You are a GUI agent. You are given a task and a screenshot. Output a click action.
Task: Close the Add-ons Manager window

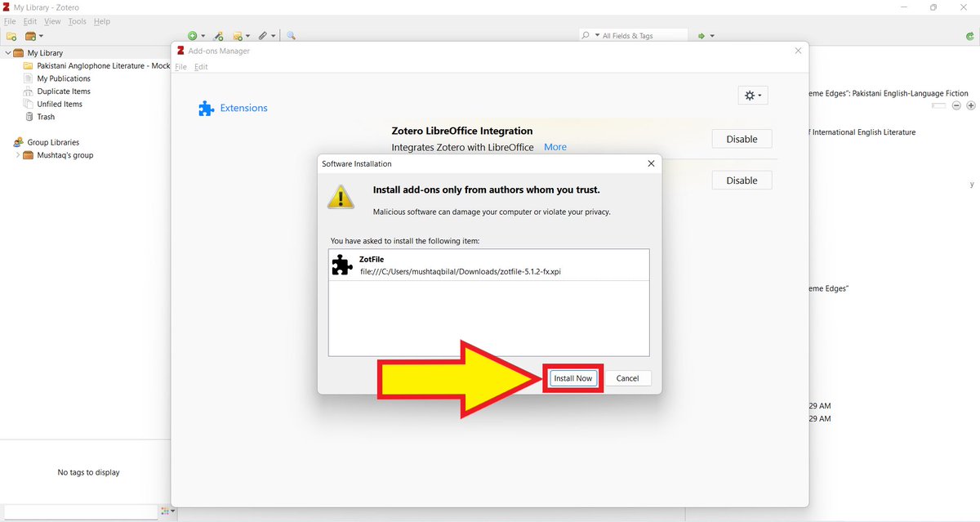coord(798,51)
